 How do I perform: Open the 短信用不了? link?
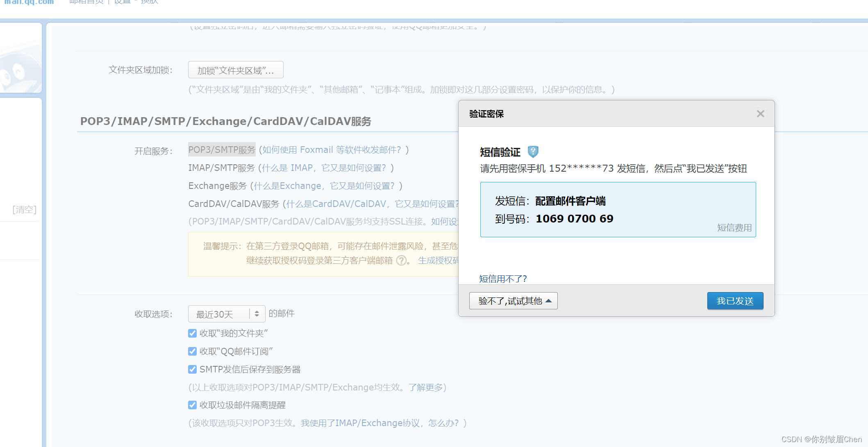503,279
